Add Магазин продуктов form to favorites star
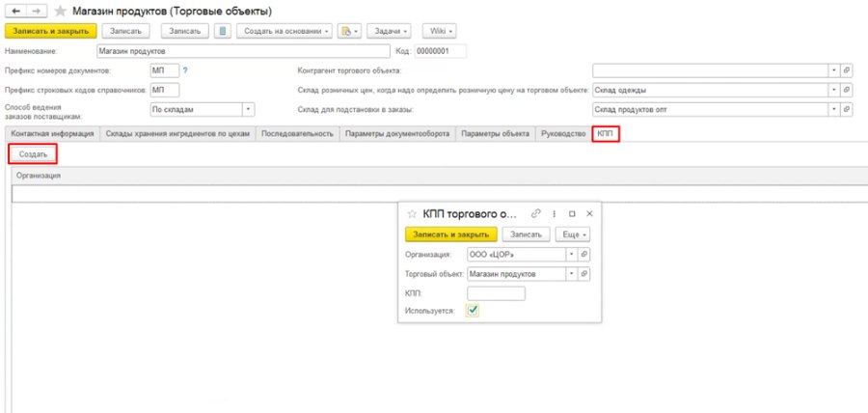868x413 pixels. [x=61, y=11]
